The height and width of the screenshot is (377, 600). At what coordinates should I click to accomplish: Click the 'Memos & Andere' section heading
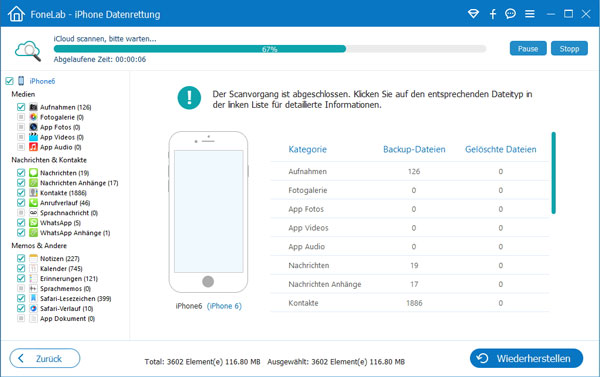tap(39, 245)
